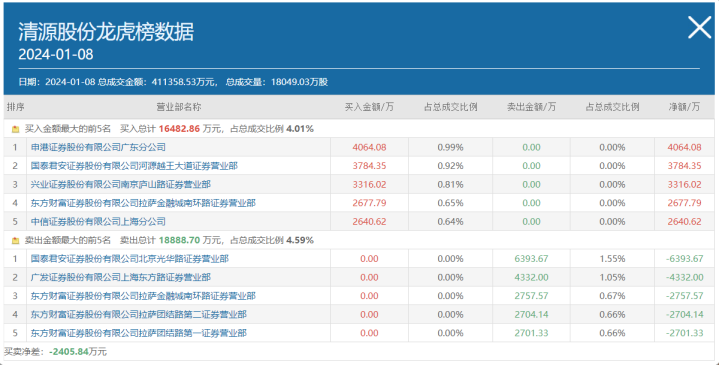This screenshot has width=719, height=365.
Task: Open 兴业证券南京庐山路证券营业部 link
Action: [x=121, y=184]
